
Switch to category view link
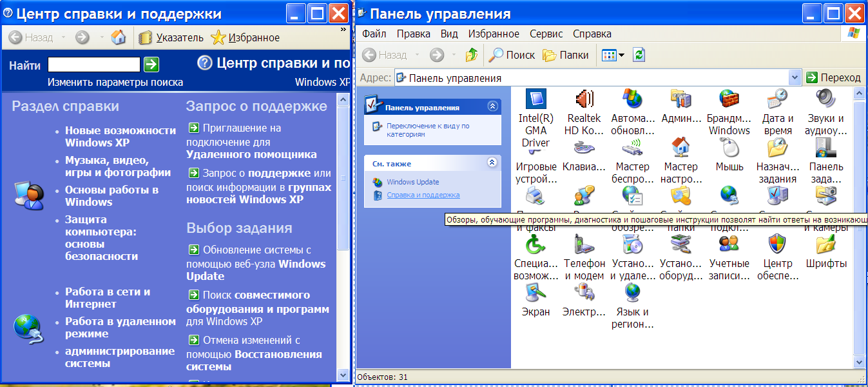(x=428, y=130)
